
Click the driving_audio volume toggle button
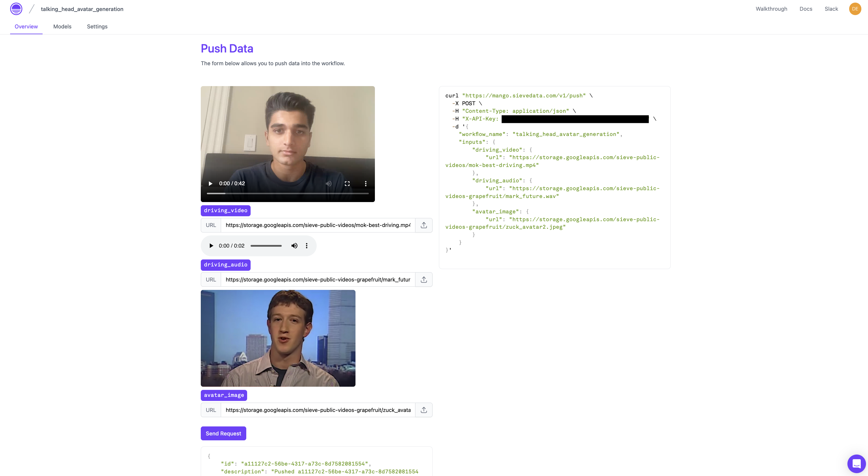coord(293,246)
